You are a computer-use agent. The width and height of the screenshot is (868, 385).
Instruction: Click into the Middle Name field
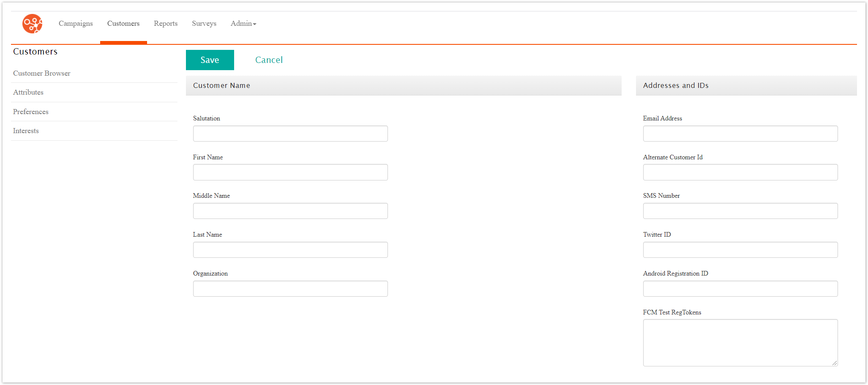290,211
